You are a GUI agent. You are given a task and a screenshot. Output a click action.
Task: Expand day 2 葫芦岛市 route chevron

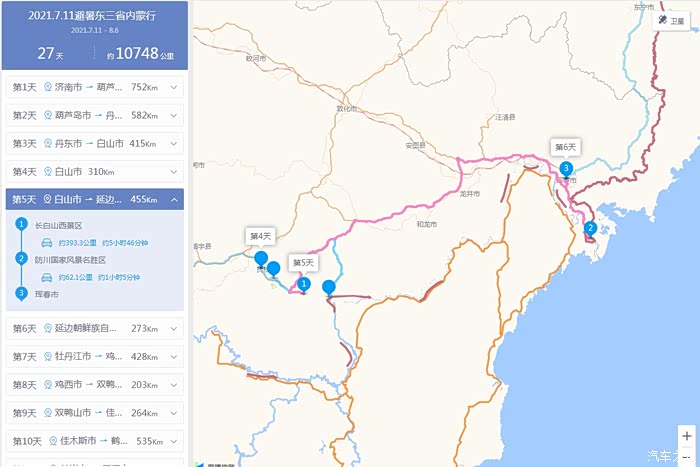coord(174,115)
